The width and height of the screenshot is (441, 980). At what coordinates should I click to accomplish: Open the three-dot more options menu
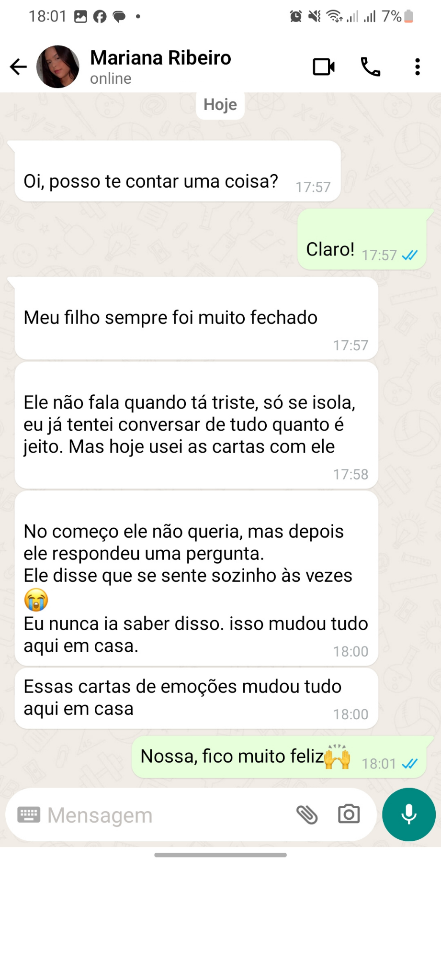pyautogui.click(x=418, y=67)
